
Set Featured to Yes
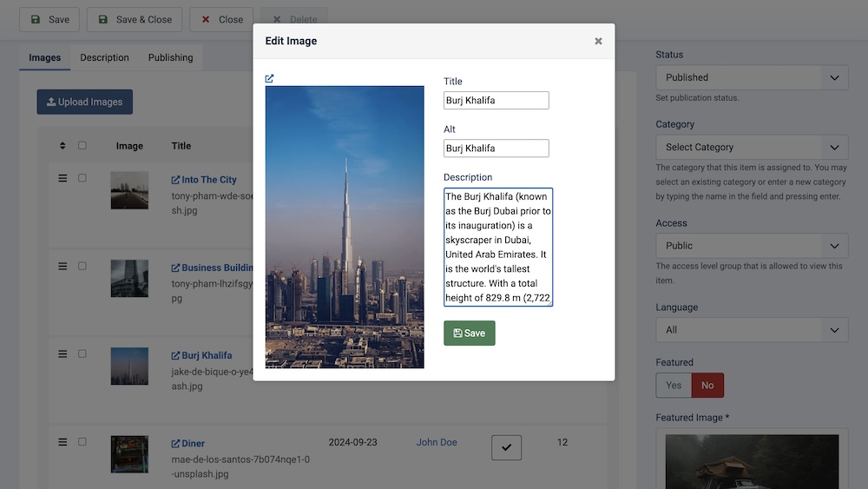674,385
